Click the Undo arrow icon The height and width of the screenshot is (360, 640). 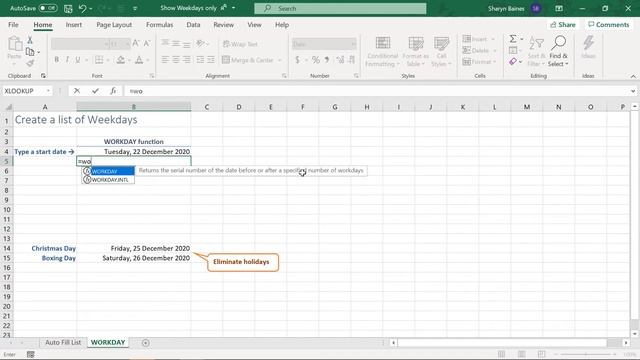point(82,8)
